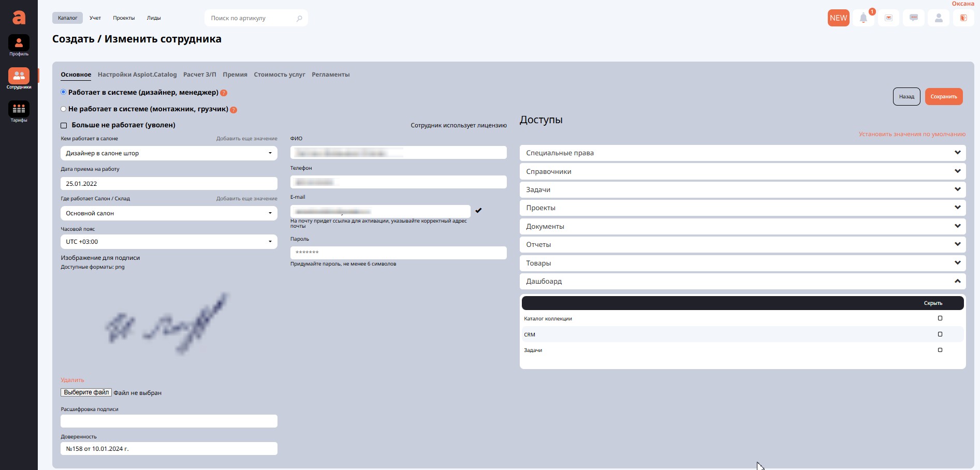Viewport: 980px width, 470px height.
Task: Select 'Не работает в системе' radio button
Action: (x=64, y=109)
